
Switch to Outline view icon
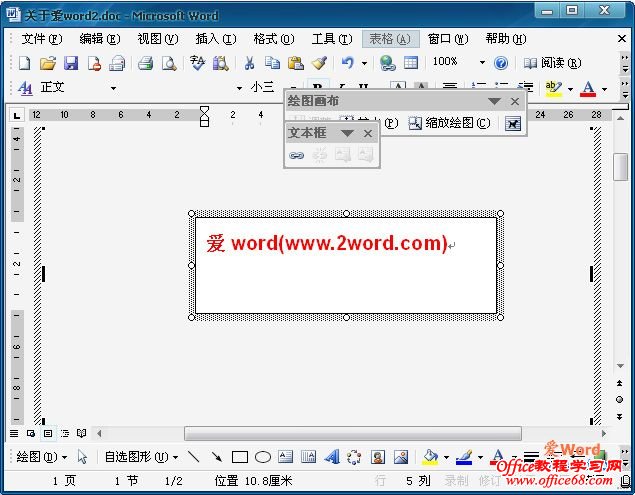(65, 433)
